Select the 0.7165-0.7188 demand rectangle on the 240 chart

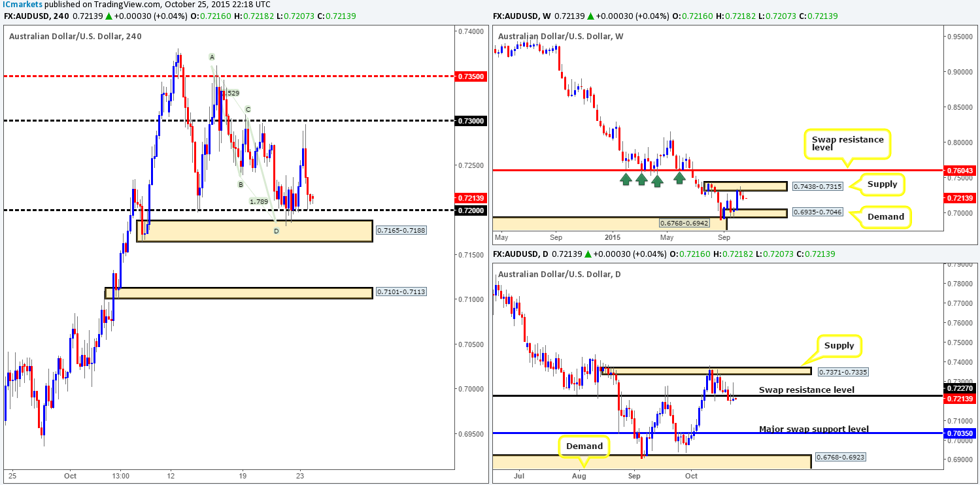pyautogui.click(x=254, y=231)
